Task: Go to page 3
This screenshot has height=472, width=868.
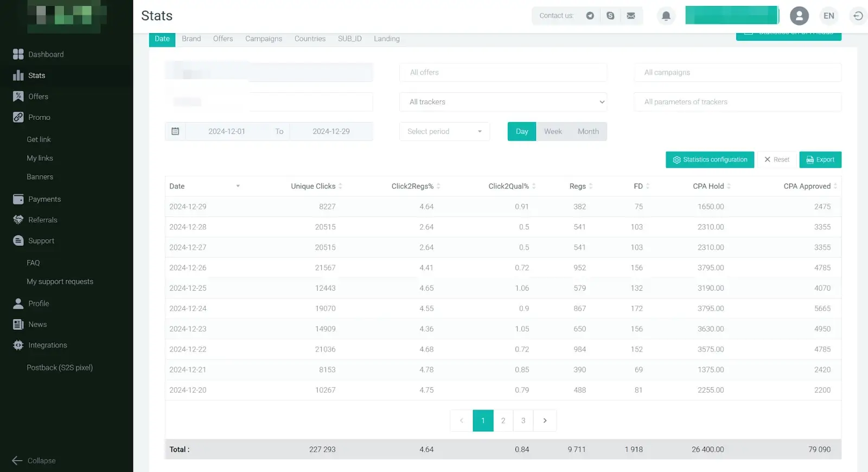Action: click(524, 420)
